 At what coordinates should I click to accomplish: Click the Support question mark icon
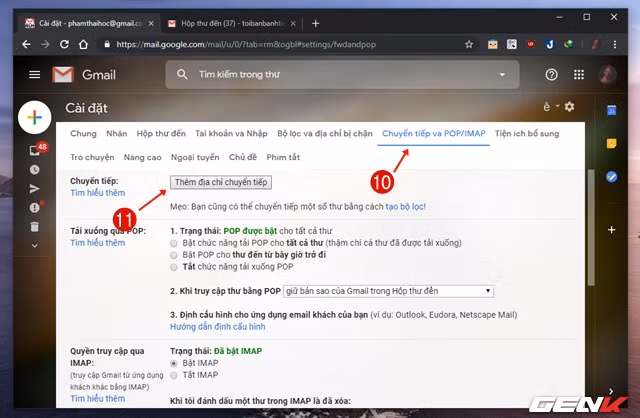[551, 75]
